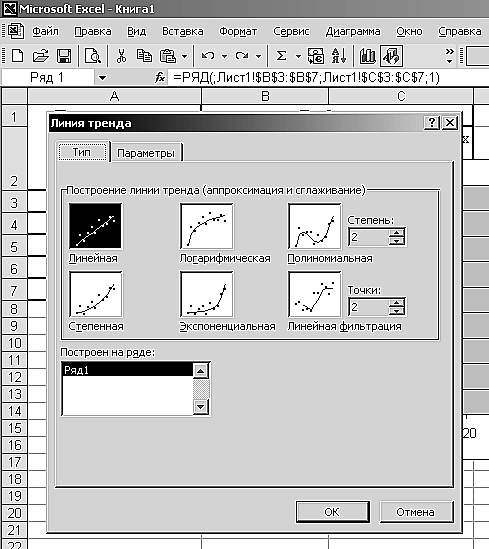
Task: Select column B header
Action: (x=265, y=96)
